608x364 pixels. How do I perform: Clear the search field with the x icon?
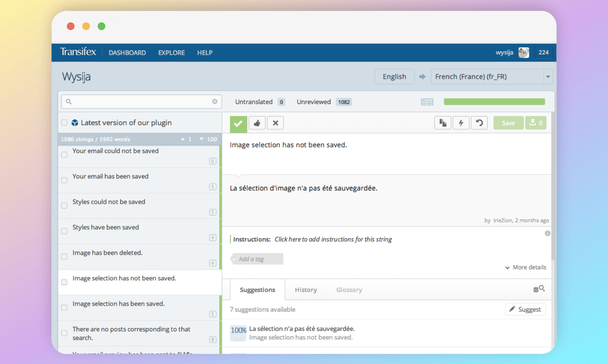tap(214, 102)
